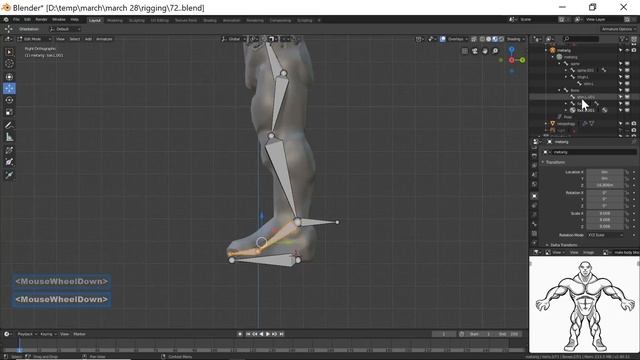Switch to wireframe shading mode

(482, 39)
